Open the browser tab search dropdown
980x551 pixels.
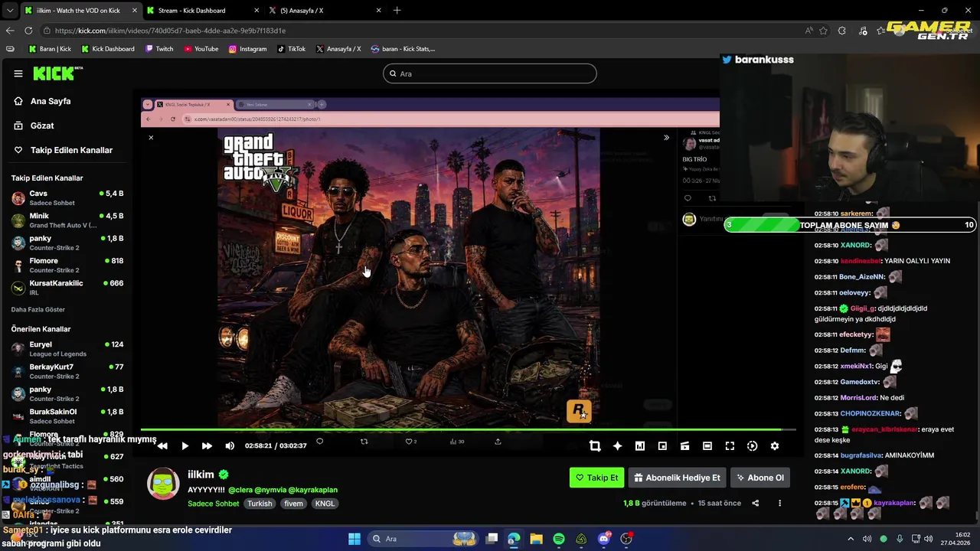coord(9,11)
